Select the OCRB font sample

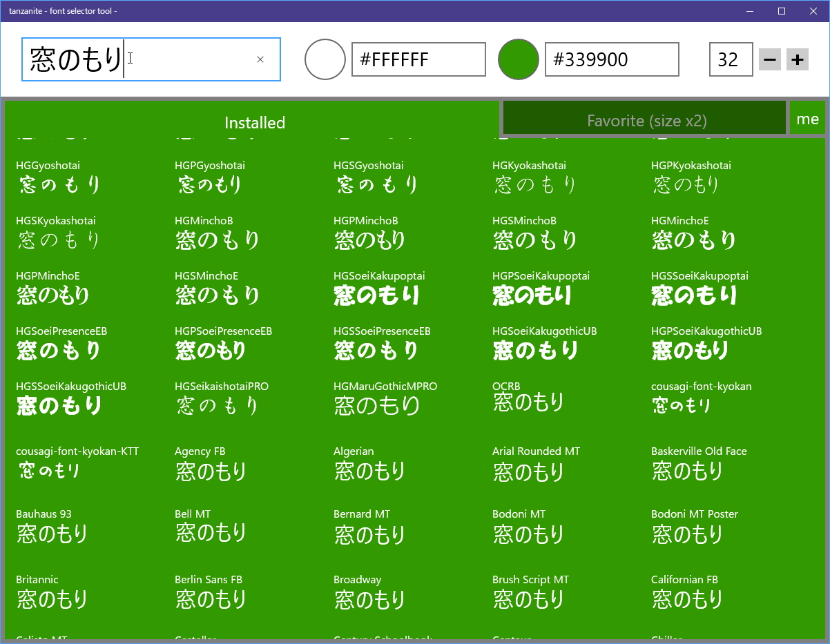click(528, 396)
